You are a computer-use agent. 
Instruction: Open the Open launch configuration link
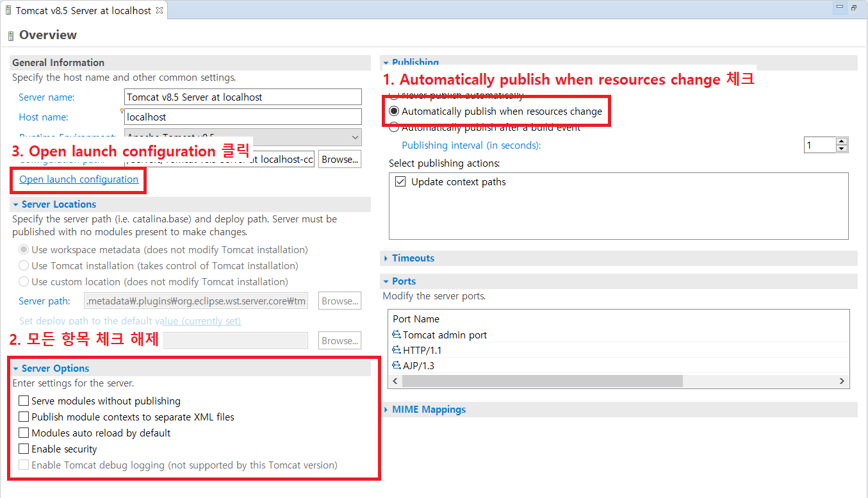(79, 179)
